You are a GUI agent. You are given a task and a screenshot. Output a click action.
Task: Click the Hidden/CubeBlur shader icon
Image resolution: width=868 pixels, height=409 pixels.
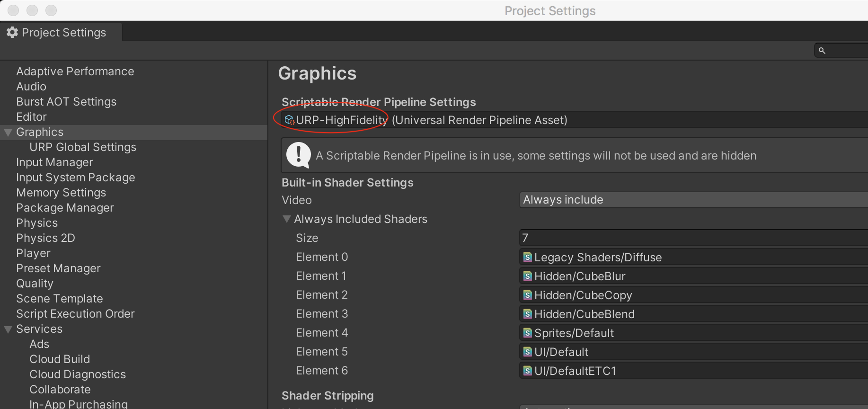[x=527, y=276]
